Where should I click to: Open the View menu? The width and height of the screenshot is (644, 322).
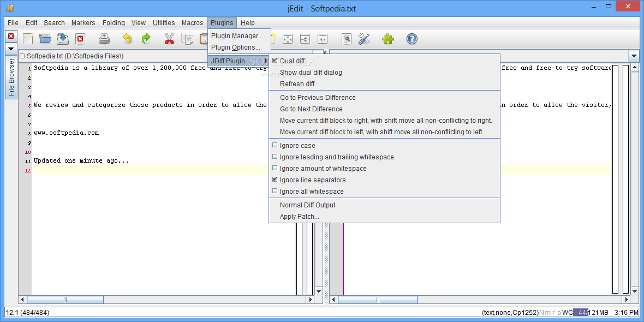point(139,23)
